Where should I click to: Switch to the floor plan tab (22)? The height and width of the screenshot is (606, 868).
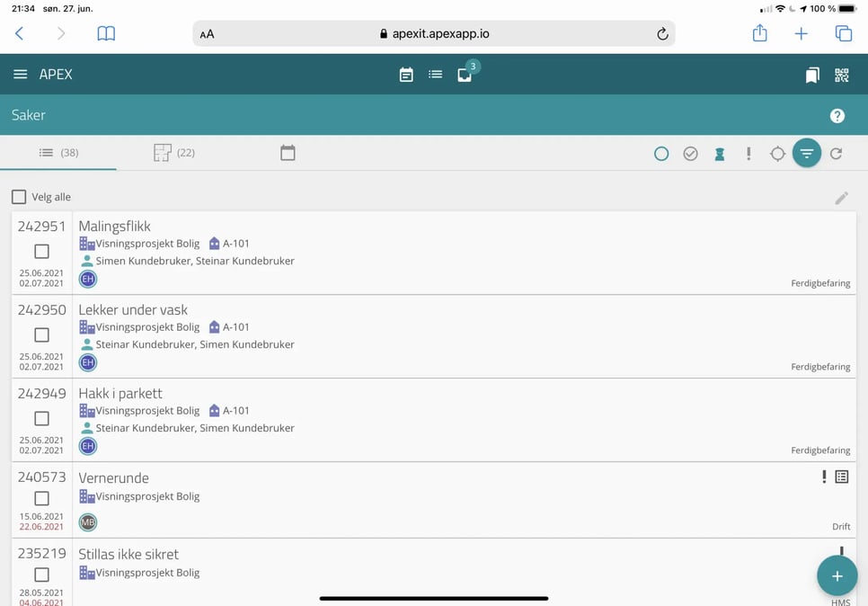tap(174, 153)
